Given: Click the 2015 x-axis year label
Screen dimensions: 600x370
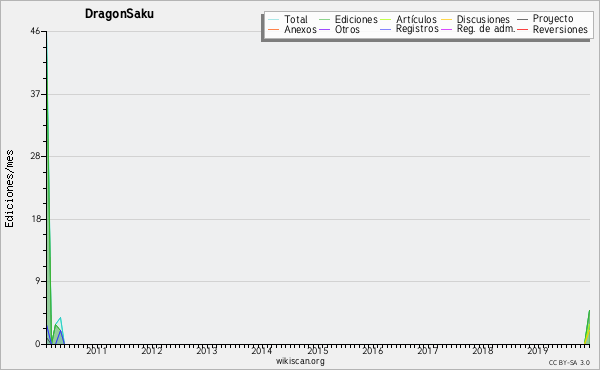Looking at the screenshot, I should pos(317,350).
